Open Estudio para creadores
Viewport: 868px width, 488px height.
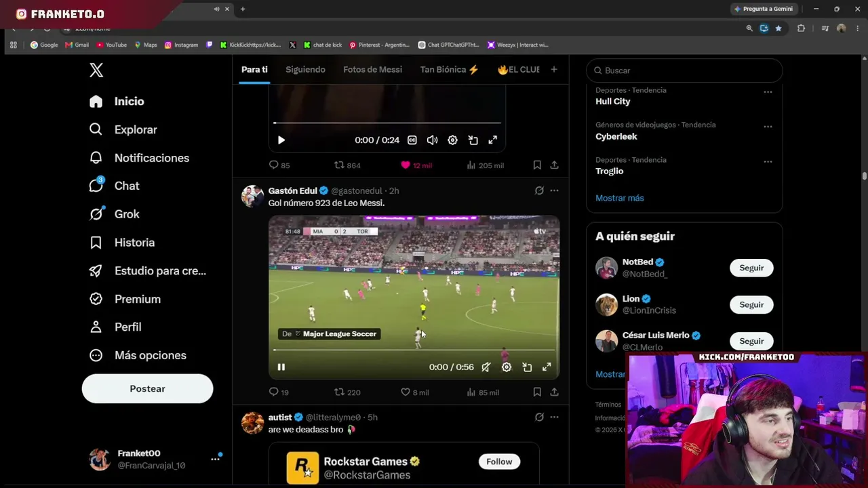click(x=147, y=270)
